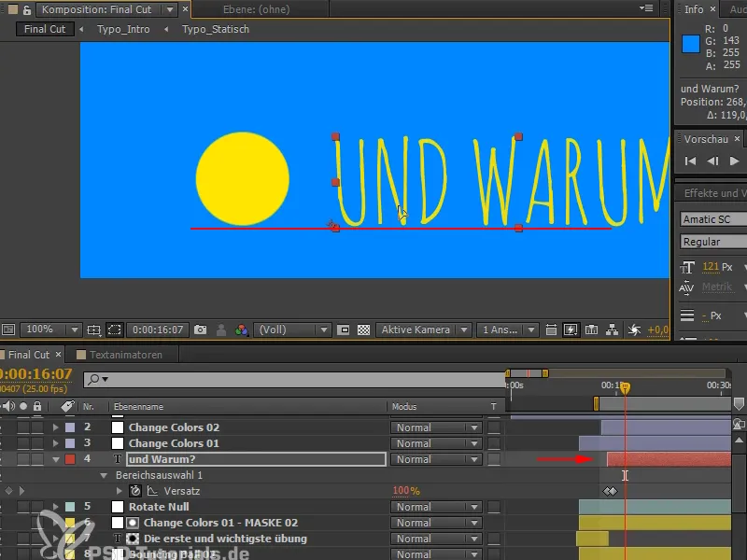747x560 pixels.
Task: Click the mask icon on Change Colors 01 - MASKE 02
Action: [x=133, y=523]
